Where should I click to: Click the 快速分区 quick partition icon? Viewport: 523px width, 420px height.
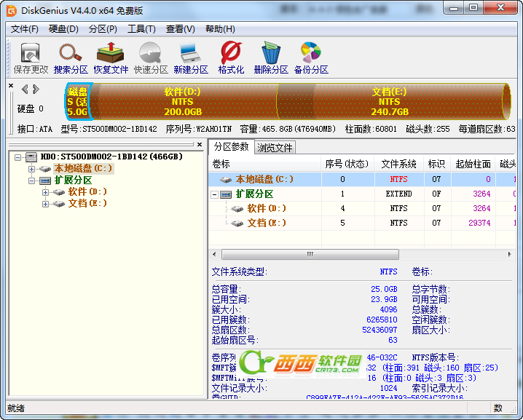151,58
